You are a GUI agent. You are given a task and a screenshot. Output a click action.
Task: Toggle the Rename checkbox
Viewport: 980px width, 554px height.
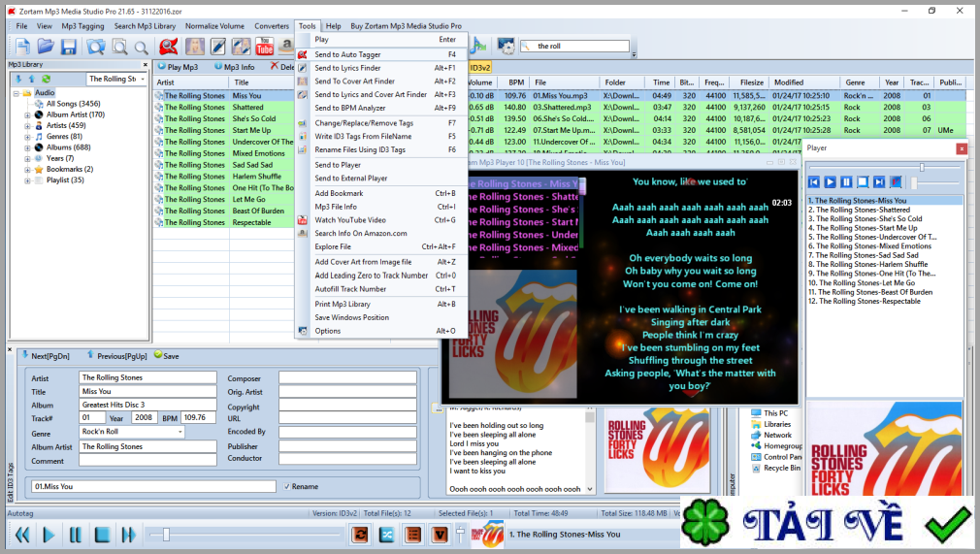coord(287,486)
